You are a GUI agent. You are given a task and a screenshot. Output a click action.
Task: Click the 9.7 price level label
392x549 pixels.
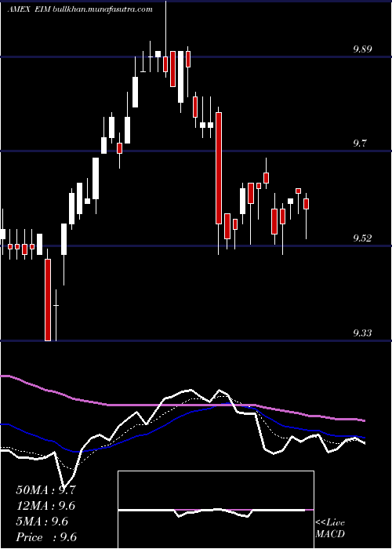coord(361,144)
